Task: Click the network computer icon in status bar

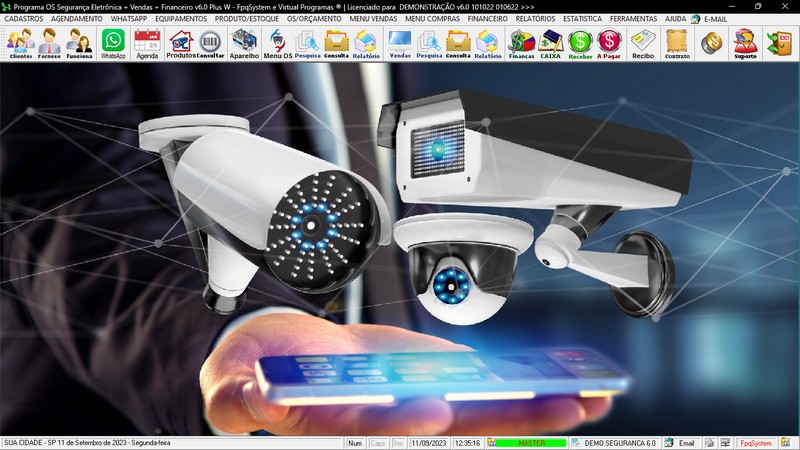Action: click(x=725, y=443)
